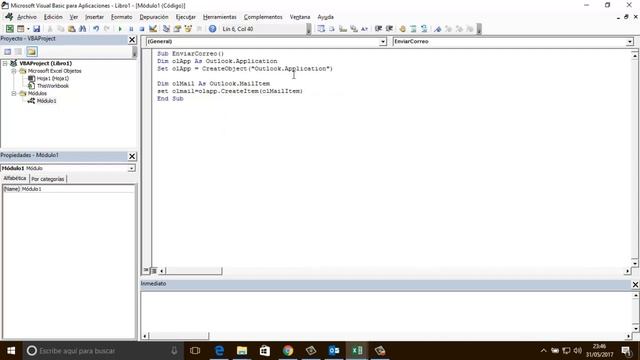This screenshot has width=640, height=360.
Task: Click the Toggle Breakpoint hand icon
Action: 402,29
